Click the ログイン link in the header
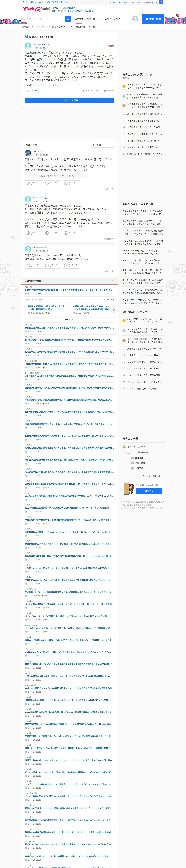The width and height of the screenshot is (186, 868). (x=56, y=11)
